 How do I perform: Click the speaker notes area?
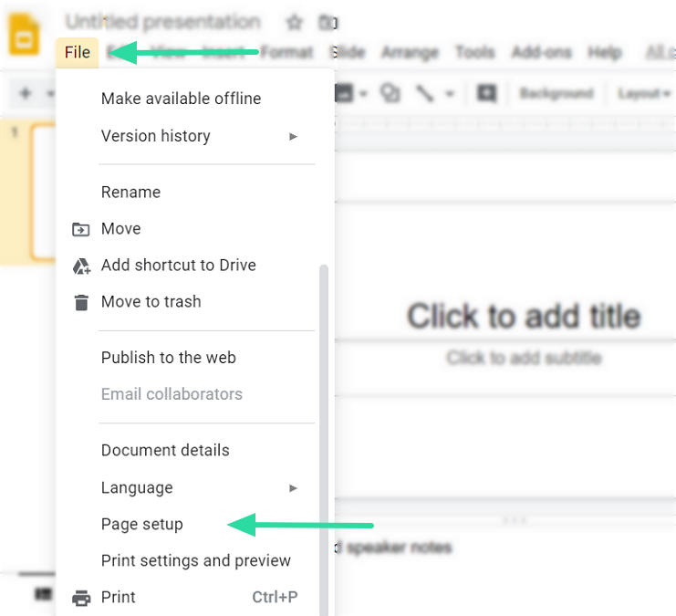click(394, 548)
